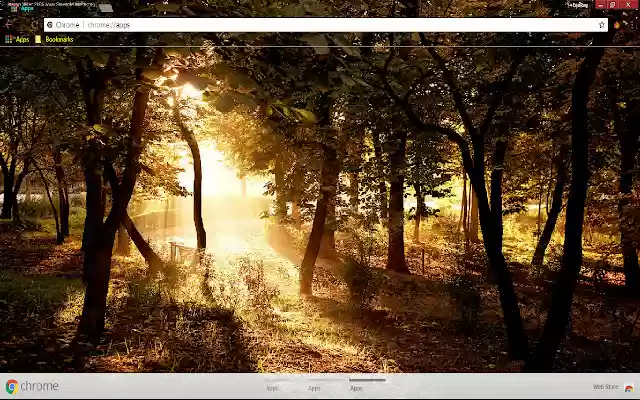Open the Apps shortcut in bookmarks bar
Viewport: 640px width, 400px height.
(17, 39)
